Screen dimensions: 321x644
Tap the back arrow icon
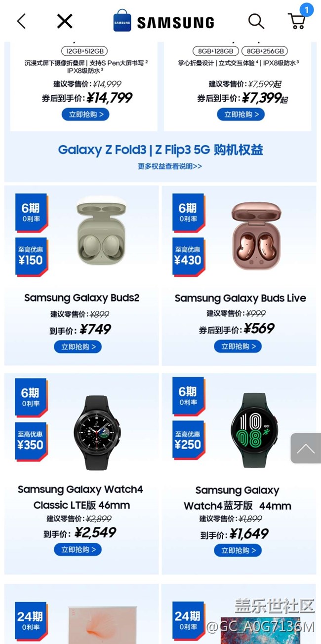tap(21, 21)
